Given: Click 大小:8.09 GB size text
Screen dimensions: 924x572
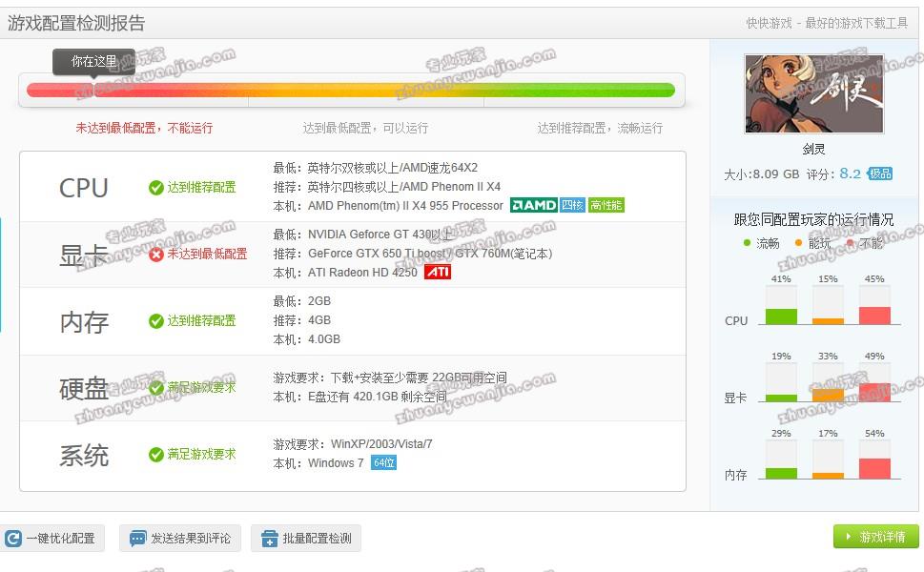Looking at the screenshot, I should [761, 174].
